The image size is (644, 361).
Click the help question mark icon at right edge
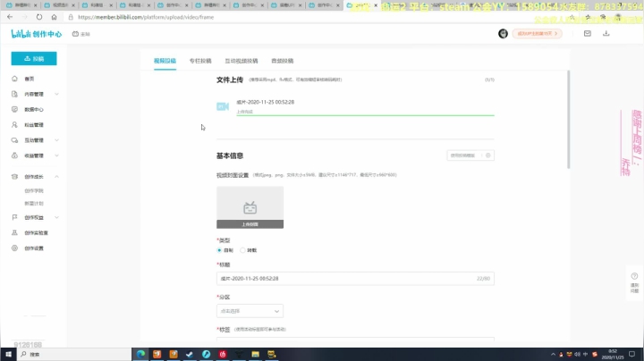click(634, 276)
